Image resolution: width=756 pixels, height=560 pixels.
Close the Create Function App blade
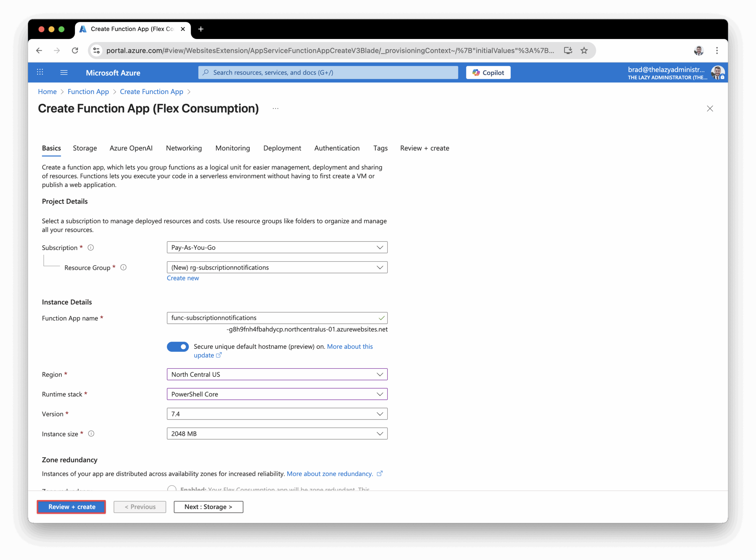click(710, 108)
